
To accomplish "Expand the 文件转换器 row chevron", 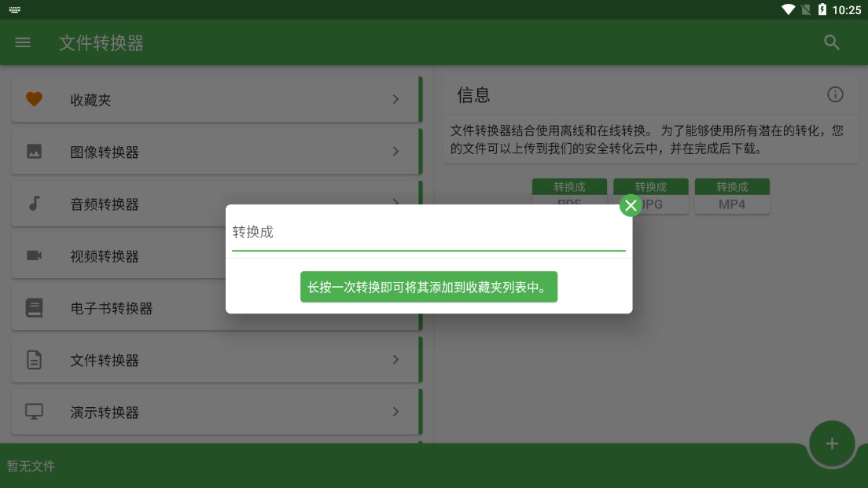I will pos(395,360).
